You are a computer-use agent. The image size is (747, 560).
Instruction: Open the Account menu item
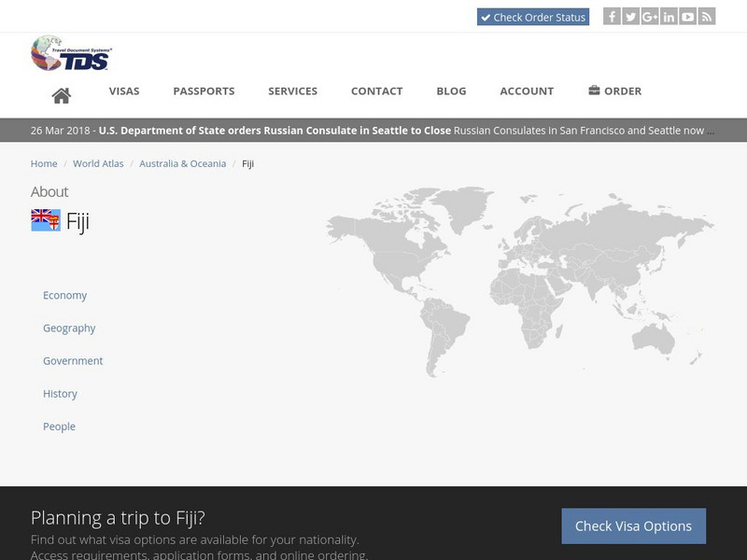click(527, 91)
